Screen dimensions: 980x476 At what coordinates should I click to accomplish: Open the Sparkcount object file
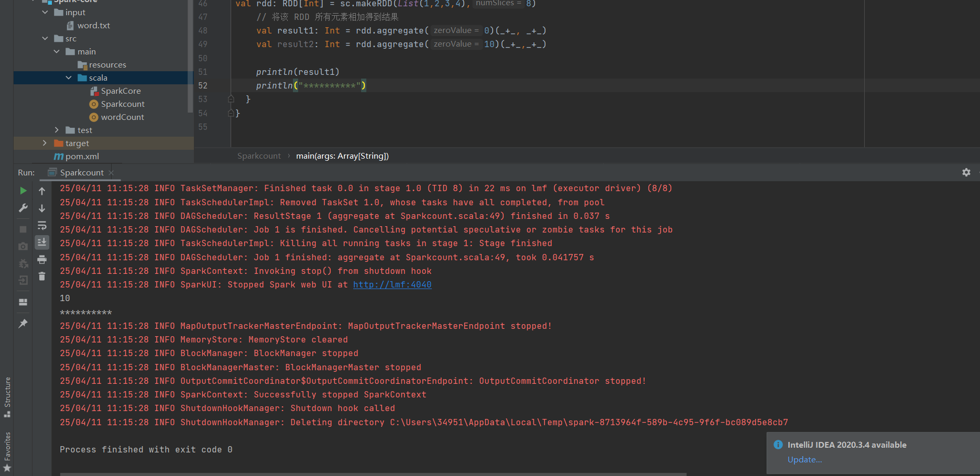pos(123,104)
